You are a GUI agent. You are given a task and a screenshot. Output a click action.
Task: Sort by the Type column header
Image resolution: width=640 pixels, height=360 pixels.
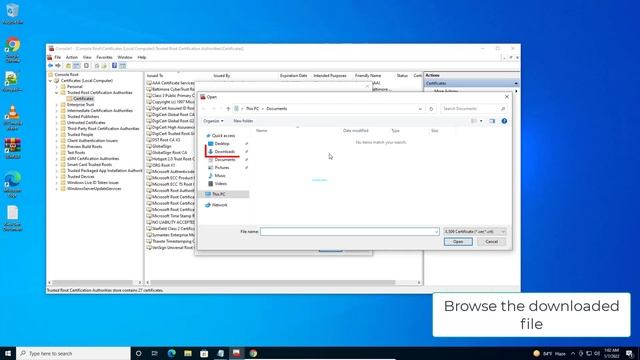click(x=395, y=131)
